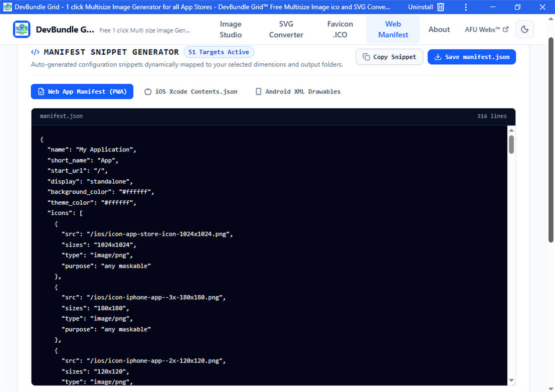Screen dimensions: 555x392
Task: Open the three-dot app menu in title bar
Action: pos(466,7)
